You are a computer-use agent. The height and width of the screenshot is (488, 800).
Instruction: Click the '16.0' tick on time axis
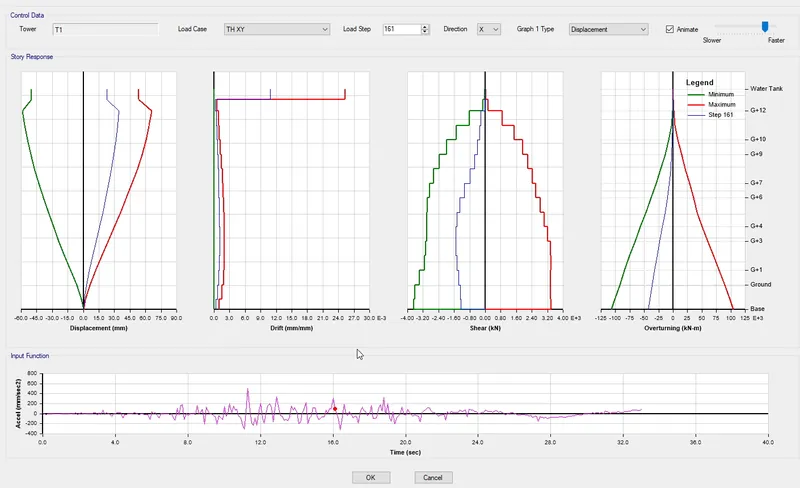(333, 443)
